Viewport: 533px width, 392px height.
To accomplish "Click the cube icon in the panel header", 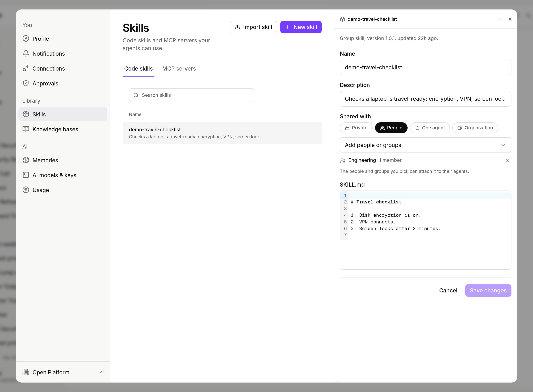I will point(342,19).
